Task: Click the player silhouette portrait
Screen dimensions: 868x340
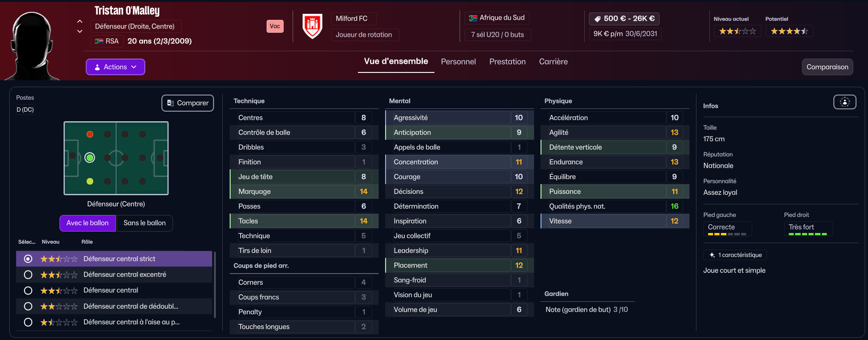Action: click(33, 45)
